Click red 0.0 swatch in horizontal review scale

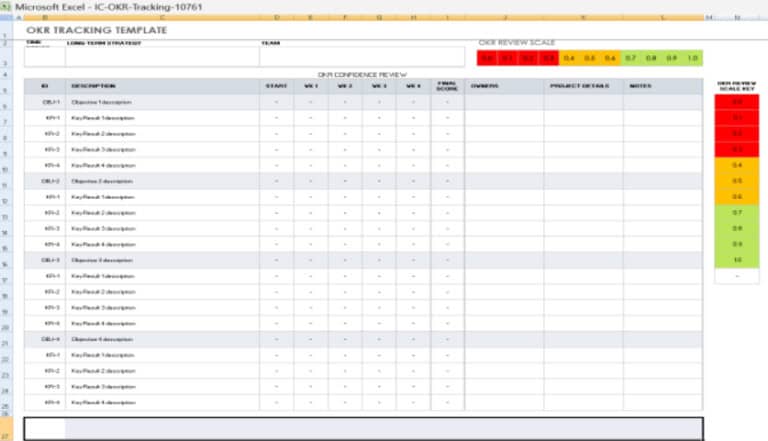point(487,58)
